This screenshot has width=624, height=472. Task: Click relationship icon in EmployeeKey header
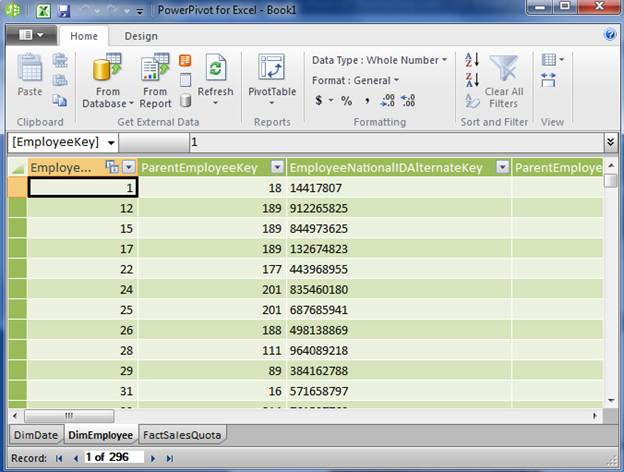click(x=112, y=167)
